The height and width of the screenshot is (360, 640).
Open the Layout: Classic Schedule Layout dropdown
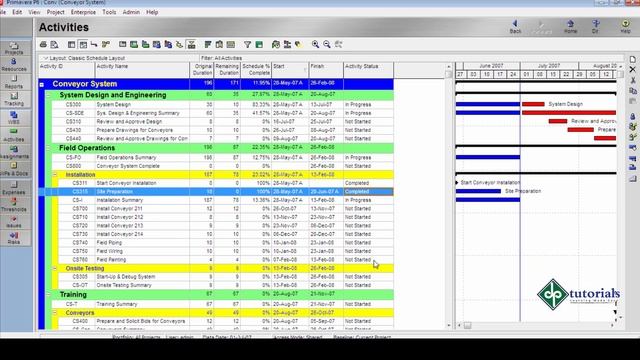tap(84, 58)
